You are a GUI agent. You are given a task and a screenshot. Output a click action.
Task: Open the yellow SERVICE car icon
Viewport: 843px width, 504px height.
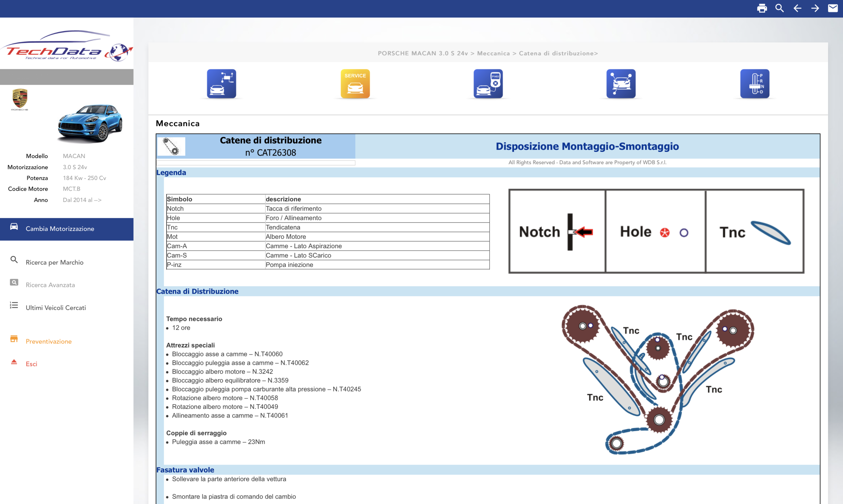(355, 84)
